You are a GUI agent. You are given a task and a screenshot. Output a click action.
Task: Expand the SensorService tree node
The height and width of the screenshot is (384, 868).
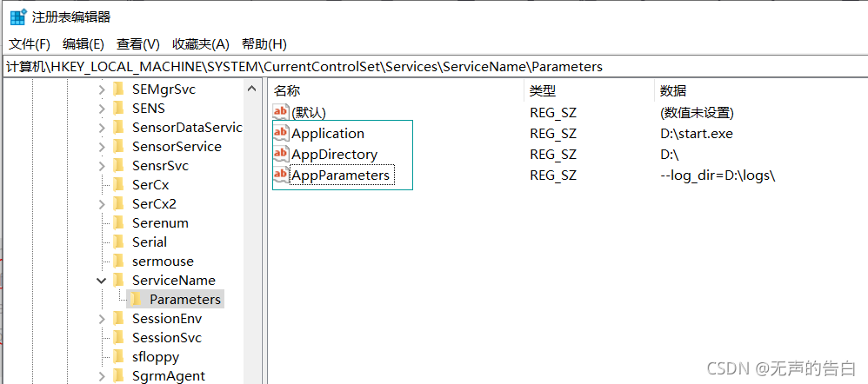(101, 147)
